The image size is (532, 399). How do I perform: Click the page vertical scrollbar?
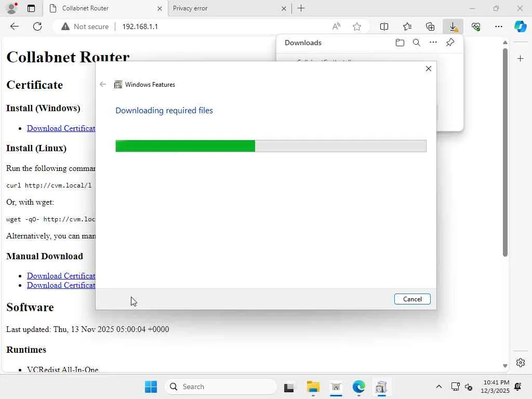pyautogui.click(x=505, y=153)
